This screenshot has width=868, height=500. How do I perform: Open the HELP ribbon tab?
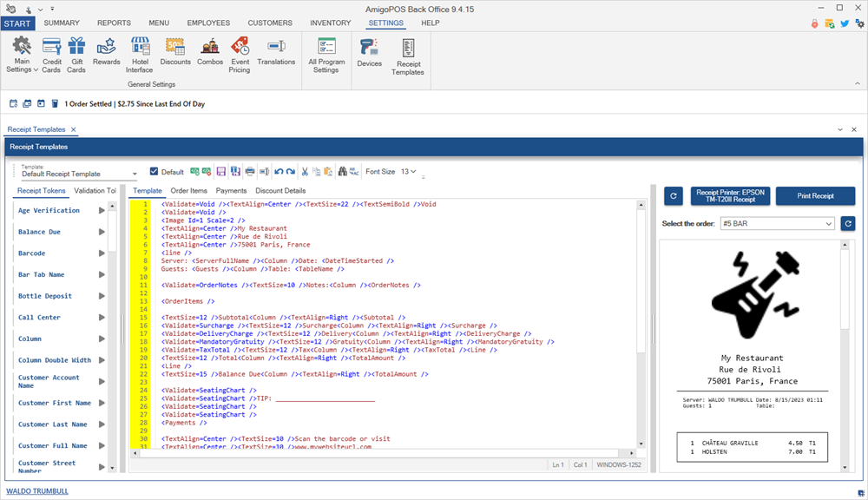pos(431,23)
